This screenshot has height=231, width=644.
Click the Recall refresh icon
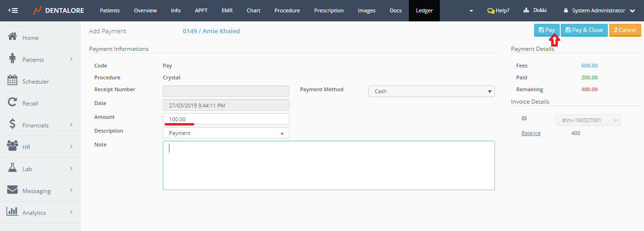[x=13, y=103]
